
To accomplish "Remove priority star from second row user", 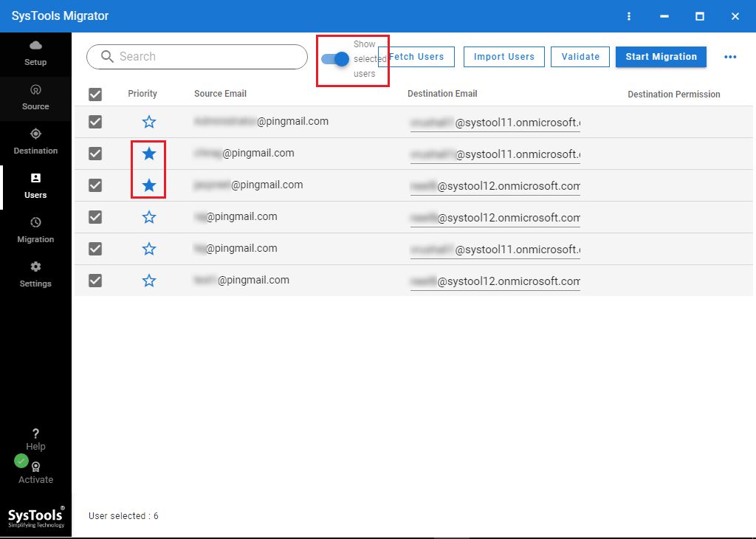I will [149, 154].
